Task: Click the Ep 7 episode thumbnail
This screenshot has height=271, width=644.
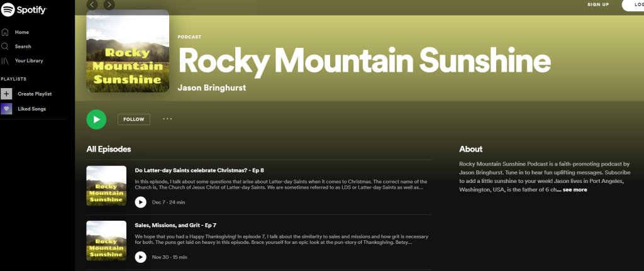Action: click(x=106, y=240)
